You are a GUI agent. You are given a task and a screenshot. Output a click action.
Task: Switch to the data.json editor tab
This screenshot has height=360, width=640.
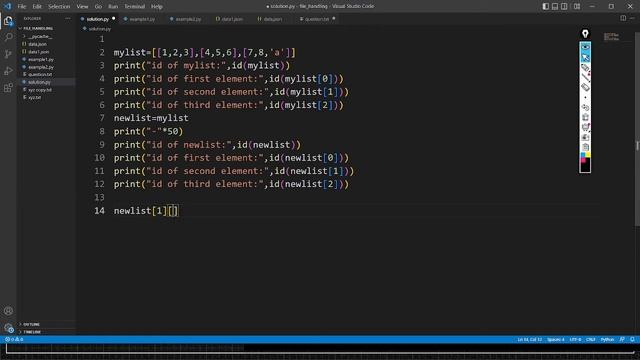[x=273, y=19]
